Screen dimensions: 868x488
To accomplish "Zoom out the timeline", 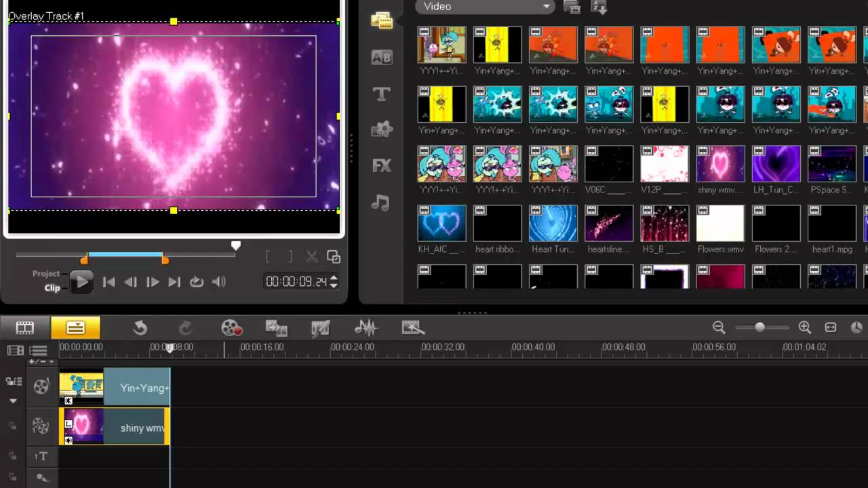I will 719,327.
